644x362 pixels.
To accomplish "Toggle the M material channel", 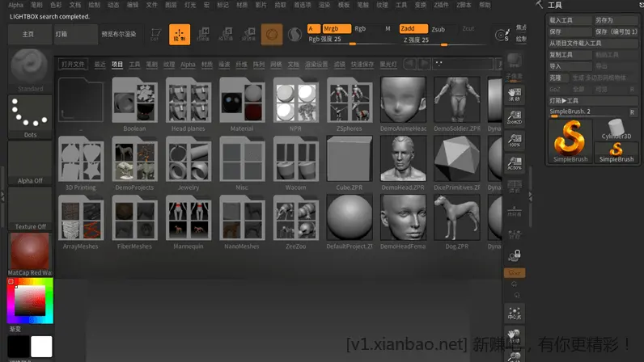I will pyautogui.click(x=388, y=29).
